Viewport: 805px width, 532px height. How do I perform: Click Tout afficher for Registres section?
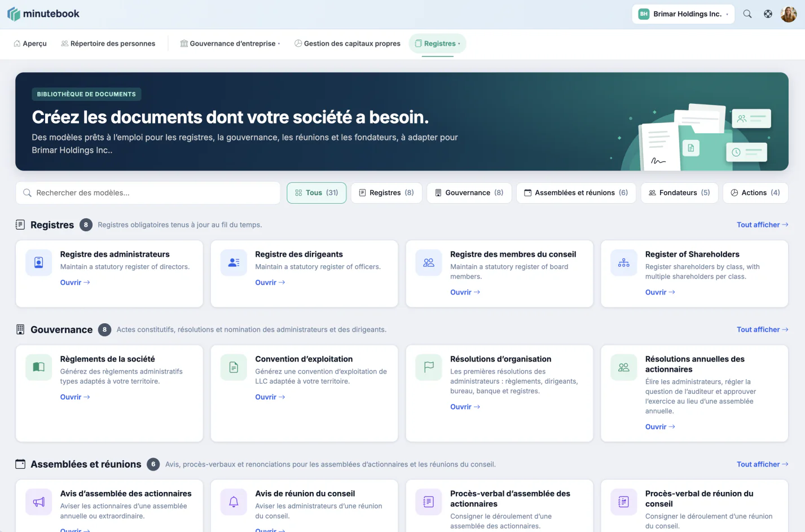tap(763, 225)
